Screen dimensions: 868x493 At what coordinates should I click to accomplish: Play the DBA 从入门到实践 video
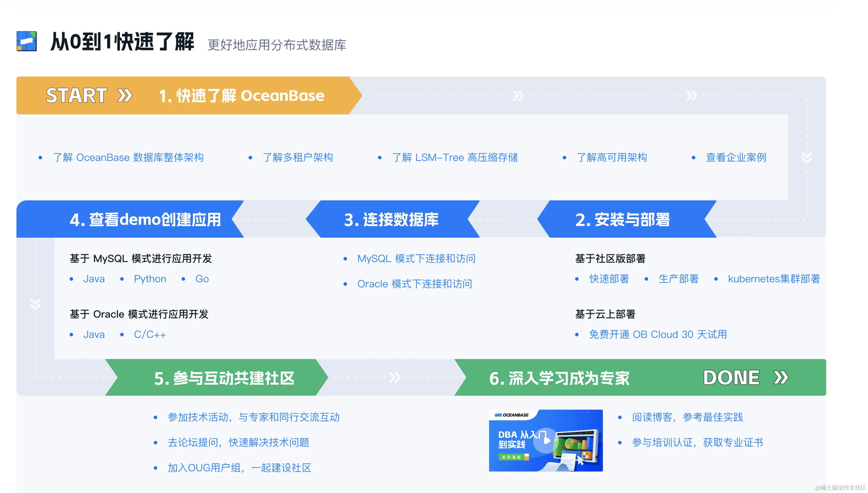click(545, 440)
